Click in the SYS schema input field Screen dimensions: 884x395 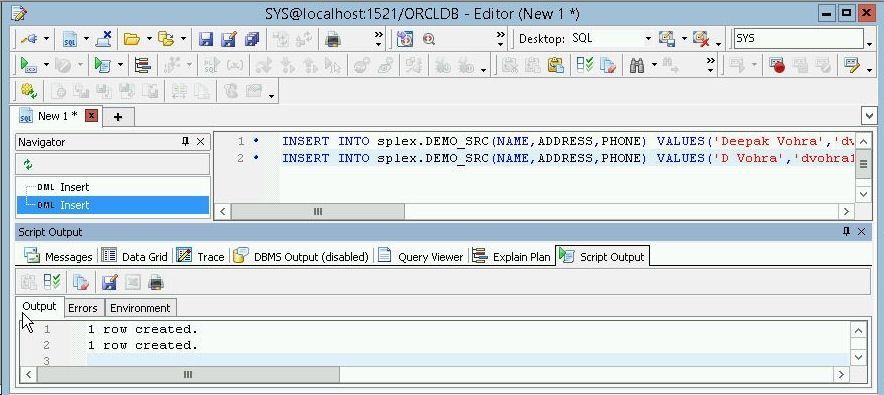tap(799, 39)
